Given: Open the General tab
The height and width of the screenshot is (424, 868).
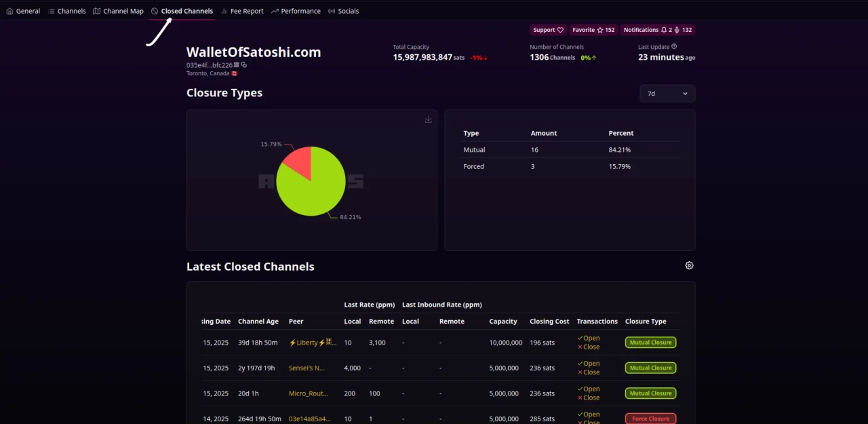Looking at the screenshot, I should pos(23,11).
